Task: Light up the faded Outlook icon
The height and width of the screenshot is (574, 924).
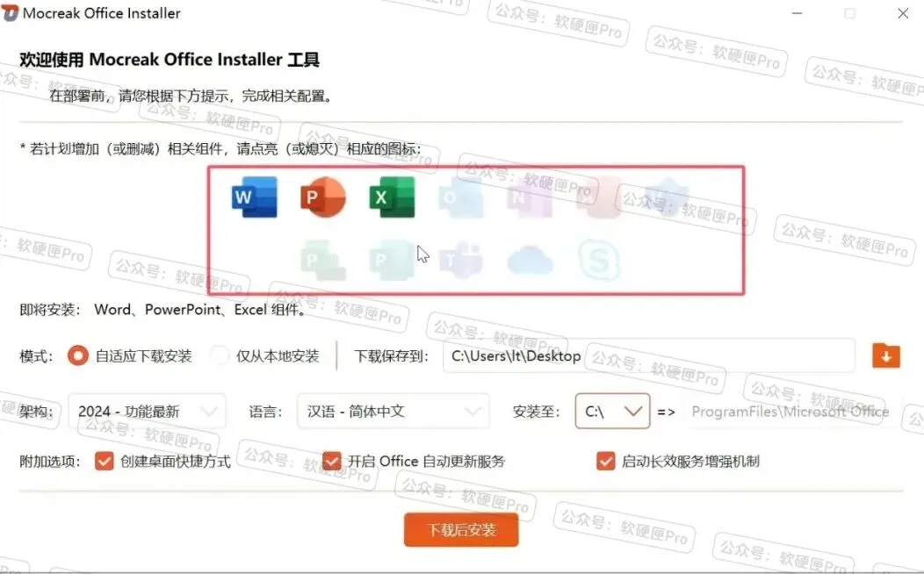Action: coord(461,197)
